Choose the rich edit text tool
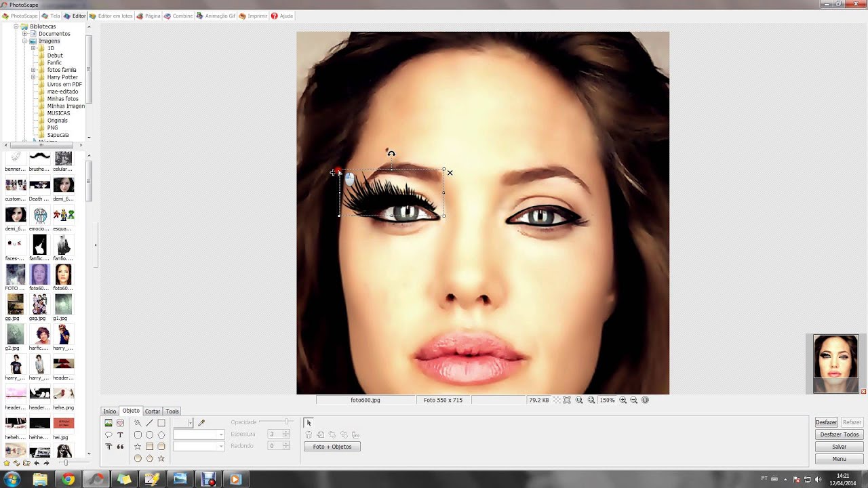Viewport: 868px width, 488px height. tap(108, 447)
